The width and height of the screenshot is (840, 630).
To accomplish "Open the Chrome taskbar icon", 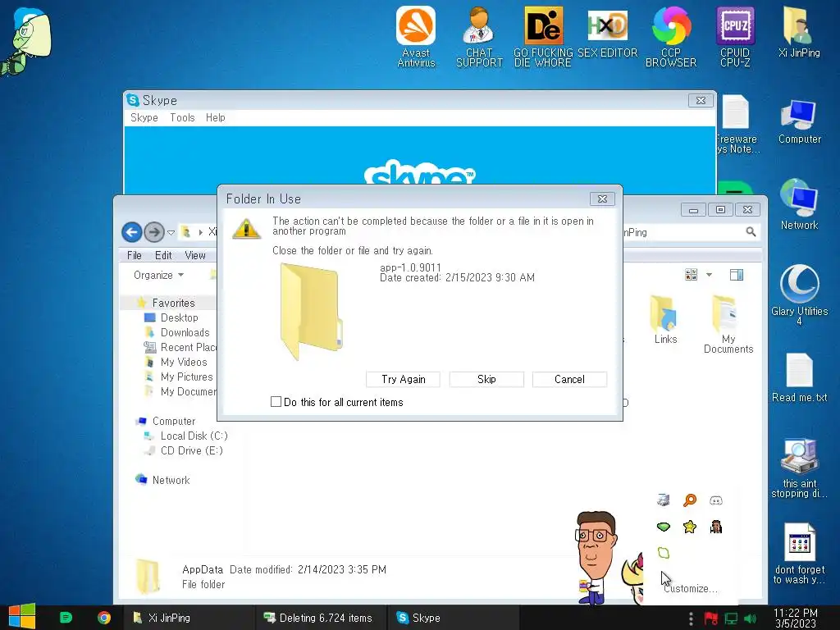I will (x=104, y=618).
